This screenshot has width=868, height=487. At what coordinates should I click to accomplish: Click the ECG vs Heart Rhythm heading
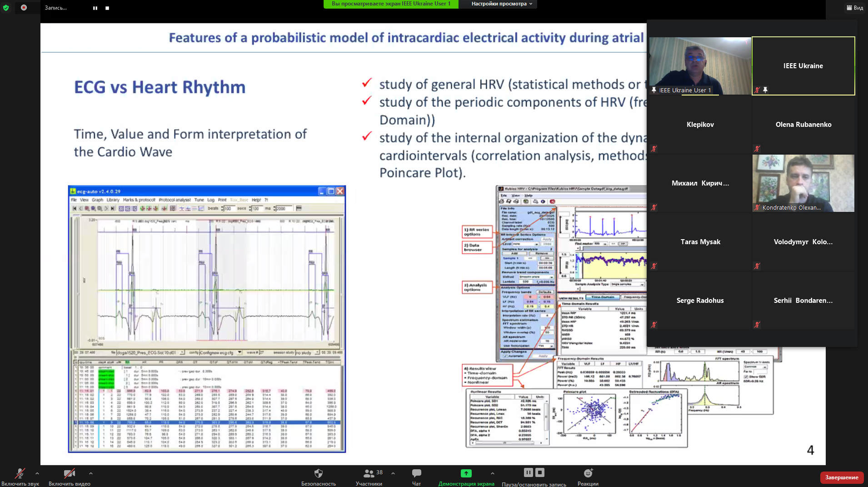click(160, 87)
